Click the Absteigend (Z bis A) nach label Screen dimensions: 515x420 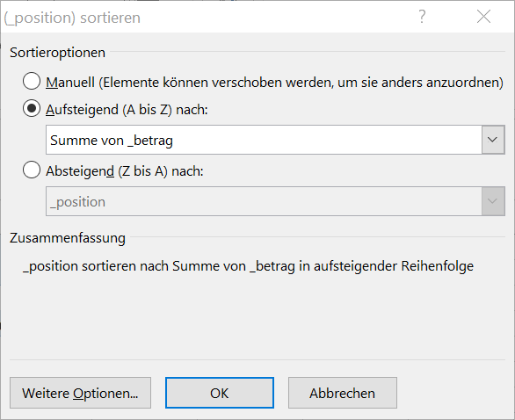point(125,171)
